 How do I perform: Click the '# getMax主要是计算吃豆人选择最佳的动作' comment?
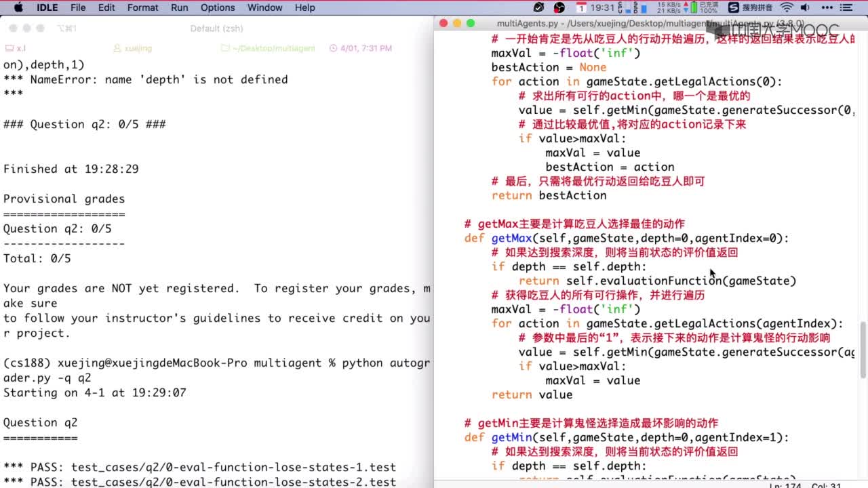[575, 224]
